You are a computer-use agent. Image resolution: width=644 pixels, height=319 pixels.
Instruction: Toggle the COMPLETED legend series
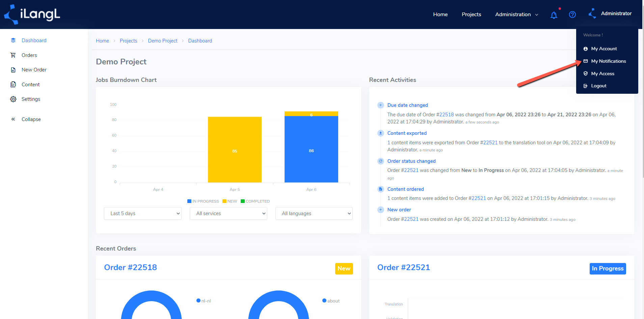pyautogui.click(x=255, y=201)
